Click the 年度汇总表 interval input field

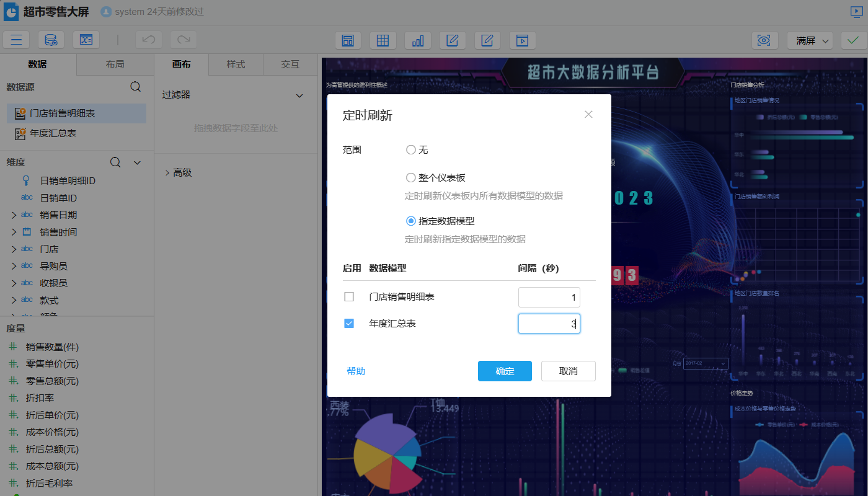549,323
